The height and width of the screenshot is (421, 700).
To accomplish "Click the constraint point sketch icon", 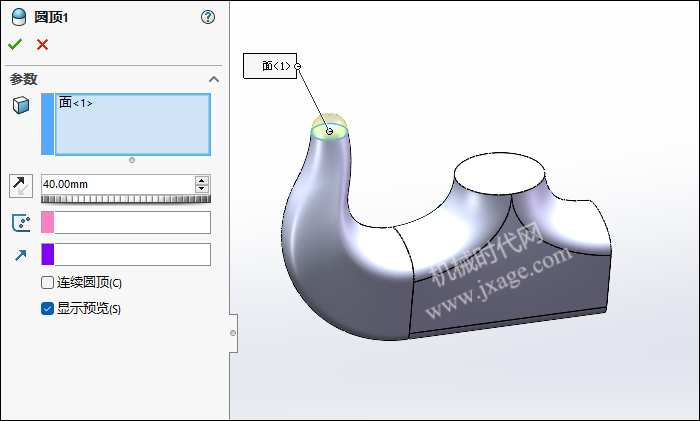I will (x=21, y=222).
